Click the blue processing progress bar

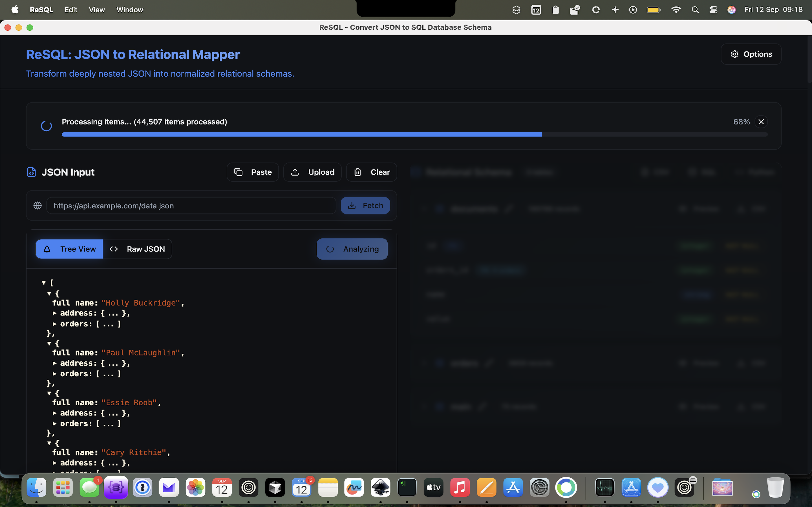click(301, 134)
